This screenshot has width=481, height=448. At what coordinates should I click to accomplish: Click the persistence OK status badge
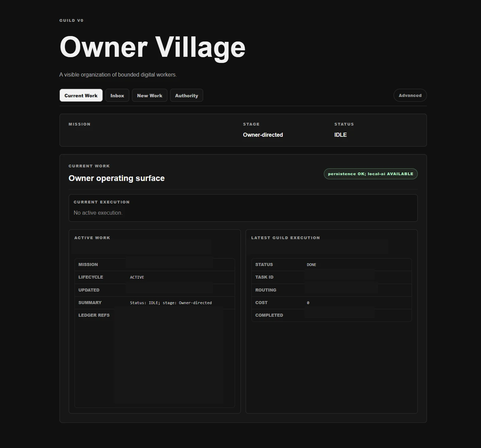(370, 174)
